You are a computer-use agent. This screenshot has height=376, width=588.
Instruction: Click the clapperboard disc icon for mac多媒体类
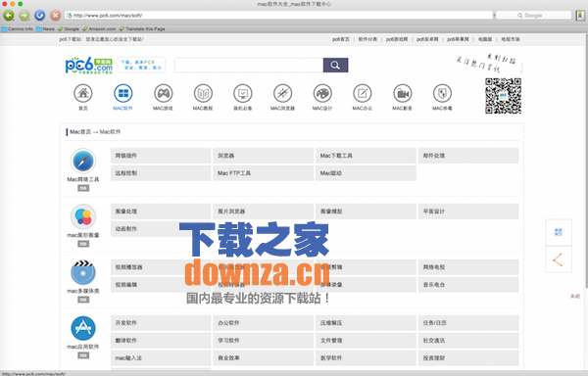click(x=83, y=272)
